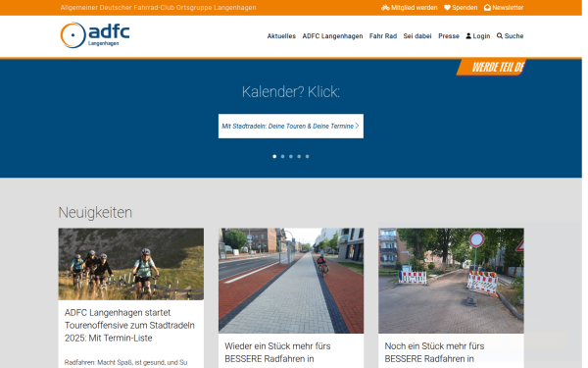Select the fifth carousel dot
Viewport: 588px width, 368px height.
pyautogui.click(x=307, y=157)
